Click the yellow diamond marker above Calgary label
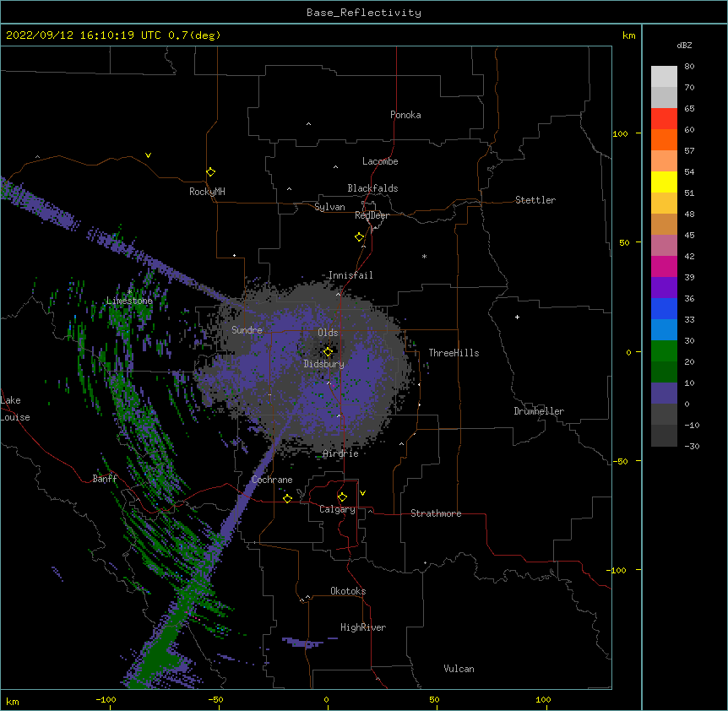 coord(342,497)
